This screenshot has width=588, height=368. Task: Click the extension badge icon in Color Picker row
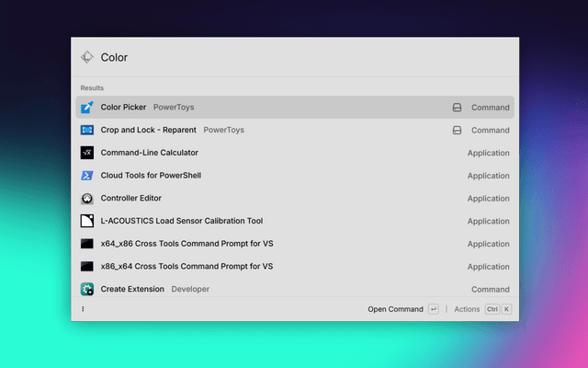pyautogui.click(x=457, y=108)
